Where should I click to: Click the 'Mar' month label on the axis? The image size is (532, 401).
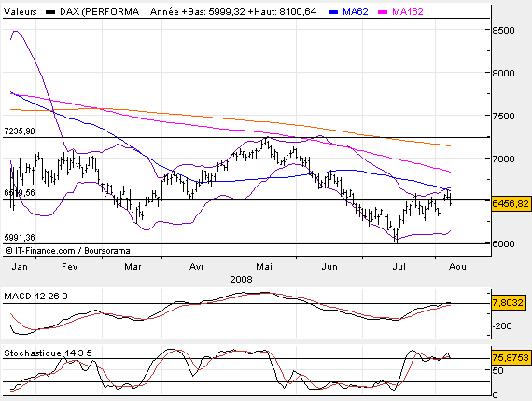pos(133,267)
